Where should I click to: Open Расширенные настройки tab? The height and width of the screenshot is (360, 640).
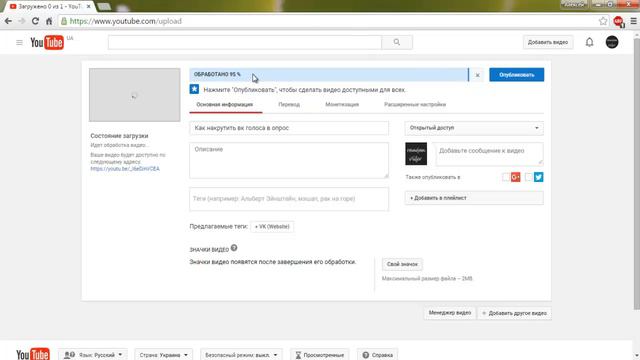(415, 105)
